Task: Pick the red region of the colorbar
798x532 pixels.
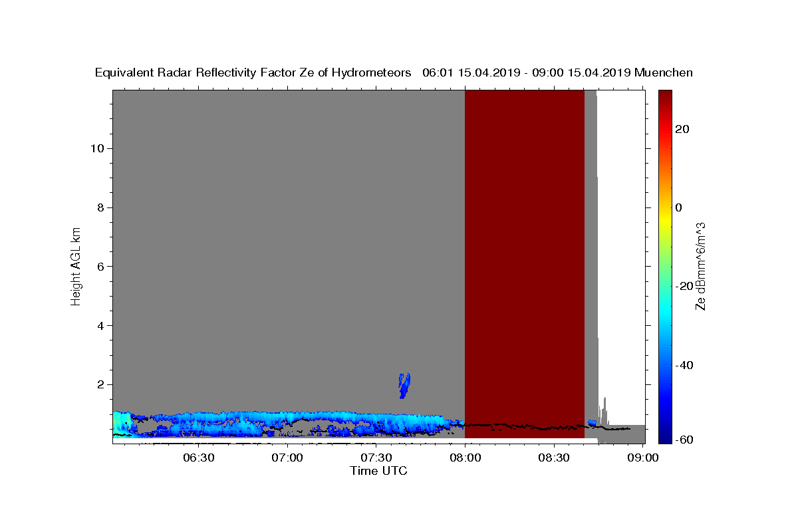Action: click(665, 133)
